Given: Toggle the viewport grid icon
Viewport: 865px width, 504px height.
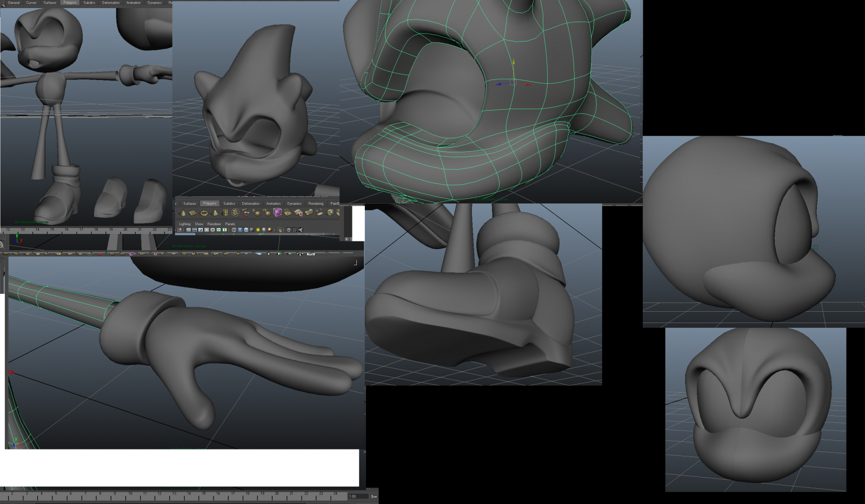Looking at the screenshot, I should (189, 230).
